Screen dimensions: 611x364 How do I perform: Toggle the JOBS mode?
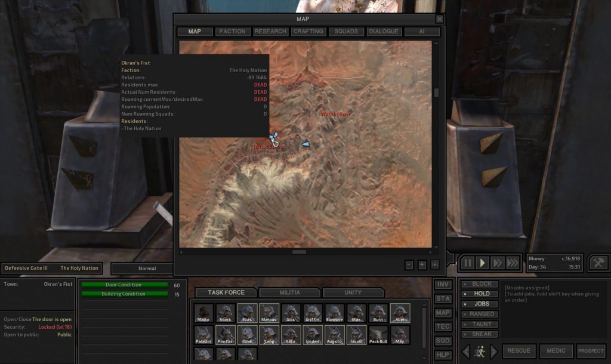coord(480,304)
